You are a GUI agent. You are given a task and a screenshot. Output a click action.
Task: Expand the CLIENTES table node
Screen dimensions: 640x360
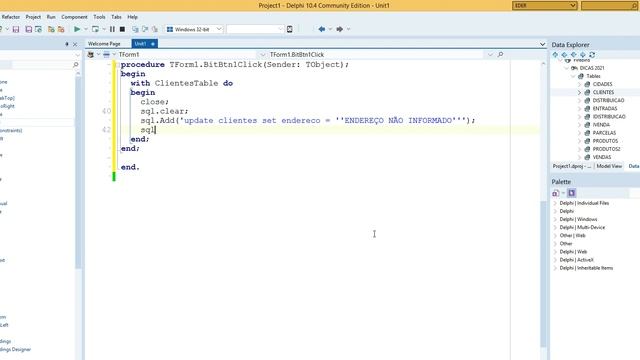point(579,92)
